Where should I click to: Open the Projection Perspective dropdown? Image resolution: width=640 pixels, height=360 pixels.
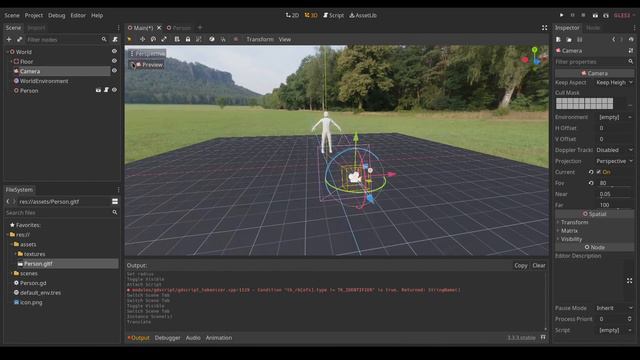pyautogui.click(x=614, y=161)
